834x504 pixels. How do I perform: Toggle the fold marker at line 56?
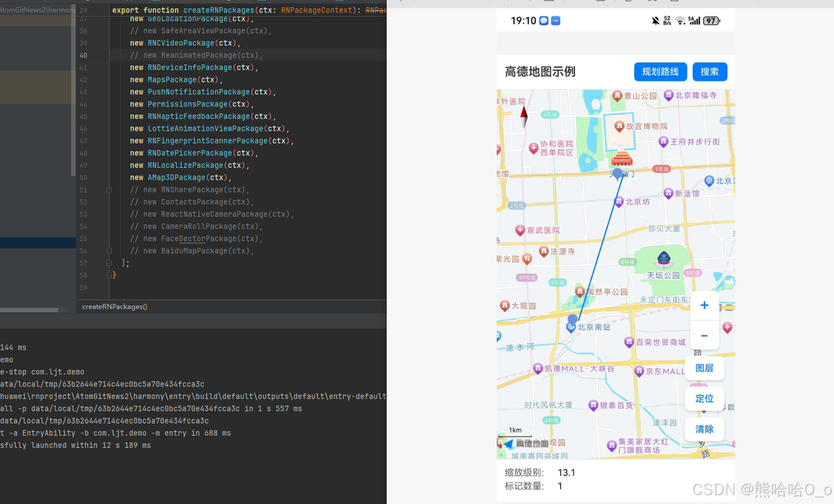pos(109,251)
